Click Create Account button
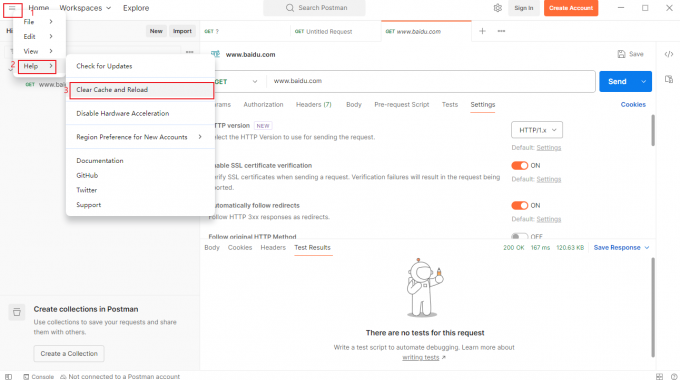 (x=571, y=8)
